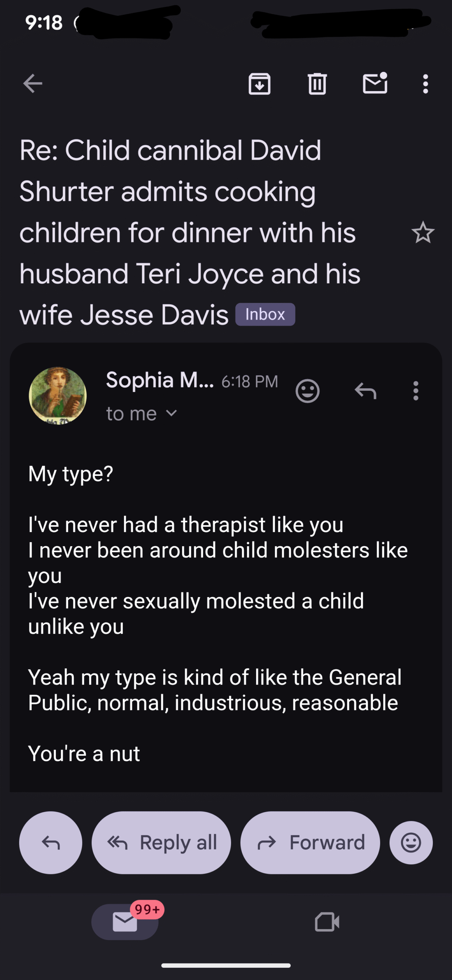
Task: Switch to the Mail tab
Action: (125, 921)
